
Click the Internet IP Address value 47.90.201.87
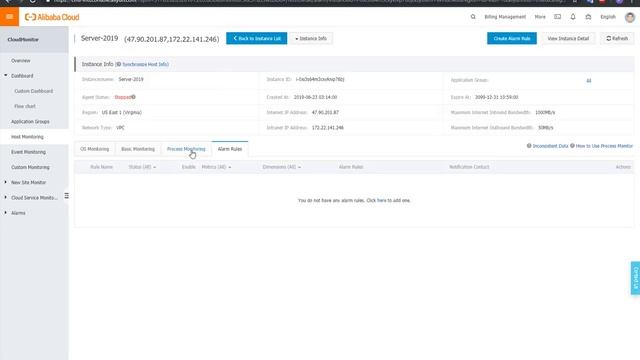(x=325, y=112)
